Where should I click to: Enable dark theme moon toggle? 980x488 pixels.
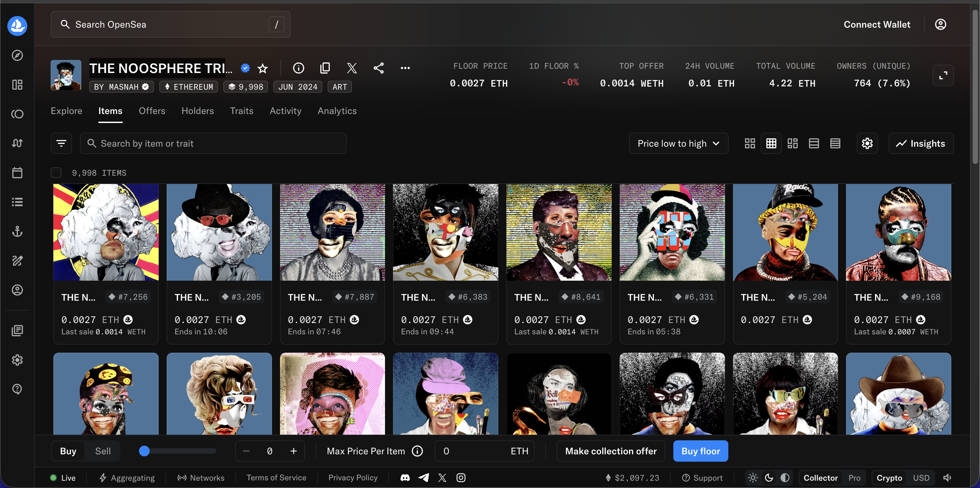tap(769, 478)
